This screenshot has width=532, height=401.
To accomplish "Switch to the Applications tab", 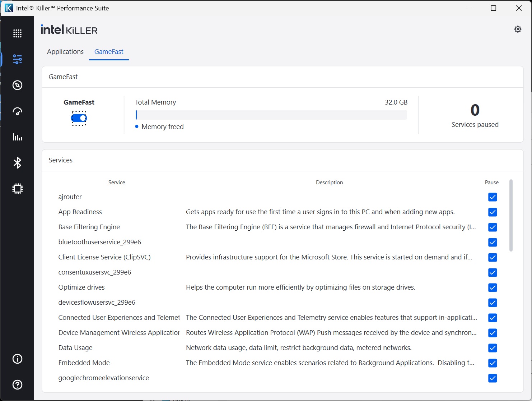I will click(65, 51).
